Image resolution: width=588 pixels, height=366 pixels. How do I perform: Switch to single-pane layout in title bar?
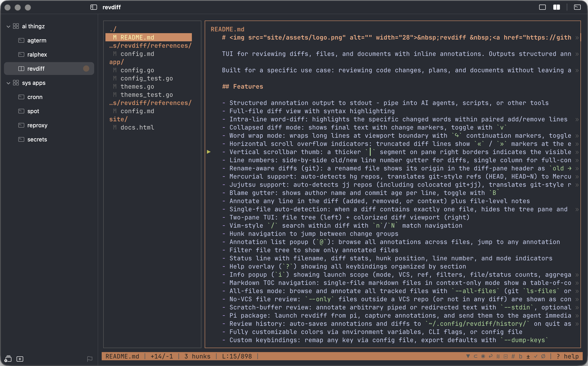tap(542, 7)
